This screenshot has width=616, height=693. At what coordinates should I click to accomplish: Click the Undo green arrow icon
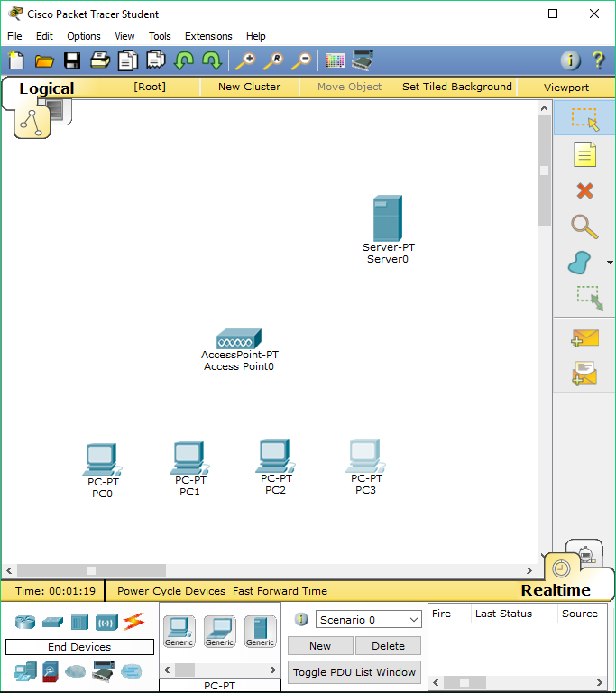(x=184, y=60)
